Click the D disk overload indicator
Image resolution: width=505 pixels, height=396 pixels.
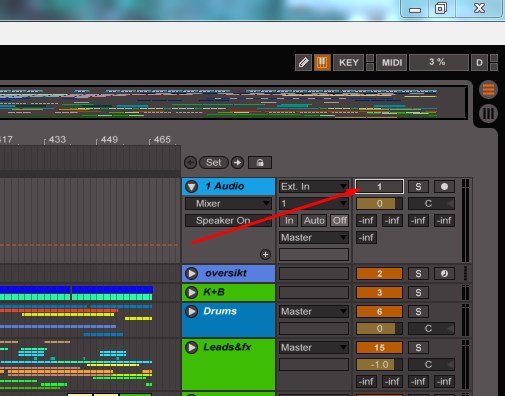[479, 62]
